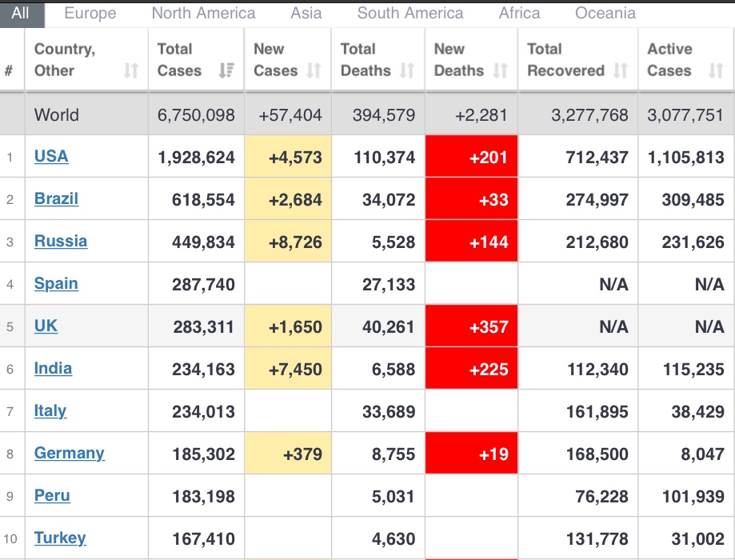Open the Asia tab
Viewport: 735px width, 560px height.
click(x=306, y=13)
